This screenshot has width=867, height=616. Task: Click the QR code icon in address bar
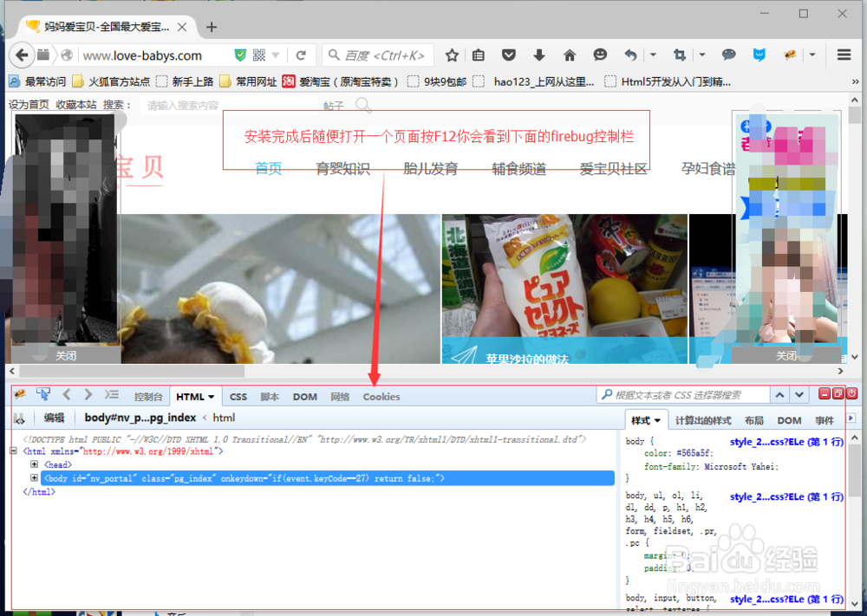click(258, 55)
